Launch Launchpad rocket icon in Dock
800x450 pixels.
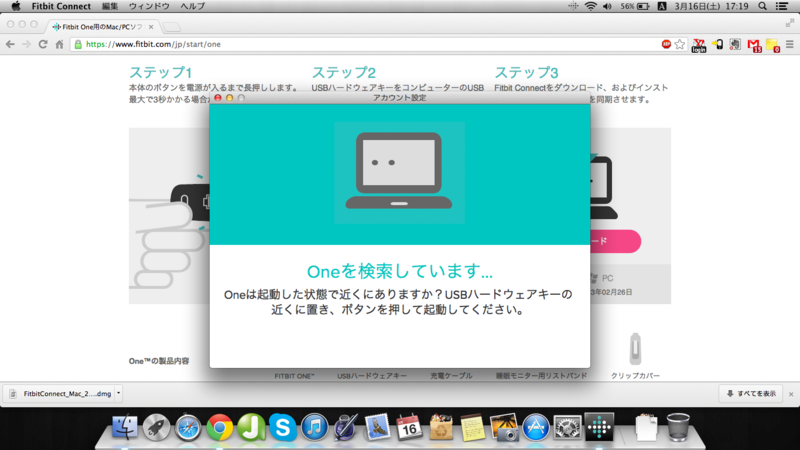(x=156, y=427)
